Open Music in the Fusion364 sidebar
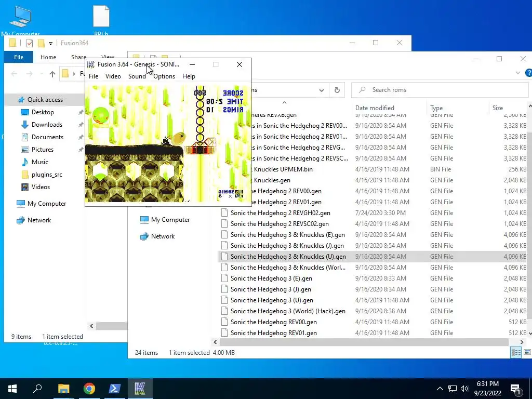Screen dimensions: 532x399 tap(39, 162)
